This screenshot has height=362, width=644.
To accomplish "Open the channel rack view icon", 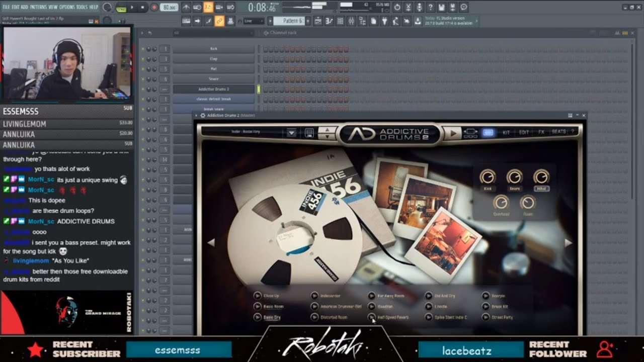I will pyautogui.click(x=340, y=21).
